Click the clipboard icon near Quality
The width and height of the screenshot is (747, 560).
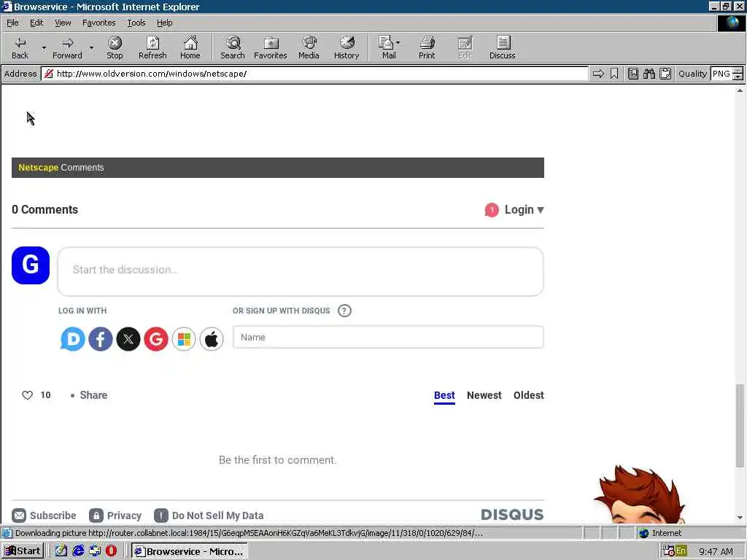pyautogui.click(x=665, y=74)
